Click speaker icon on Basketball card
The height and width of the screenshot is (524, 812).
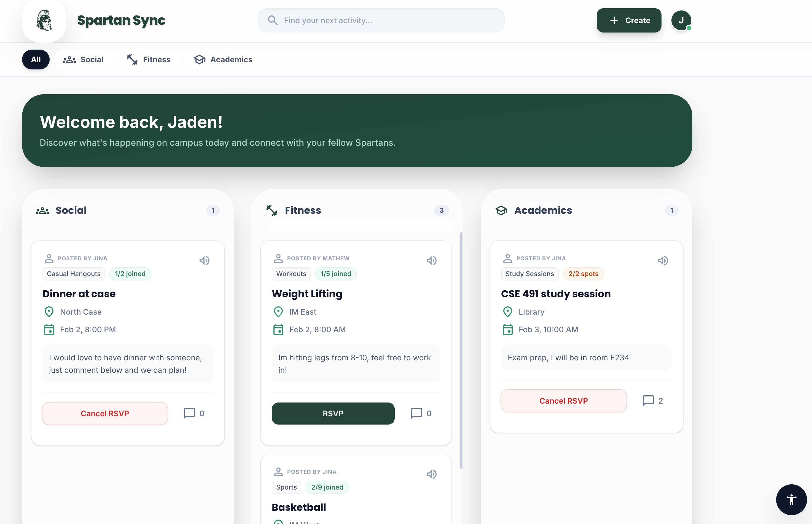[431, 474]
